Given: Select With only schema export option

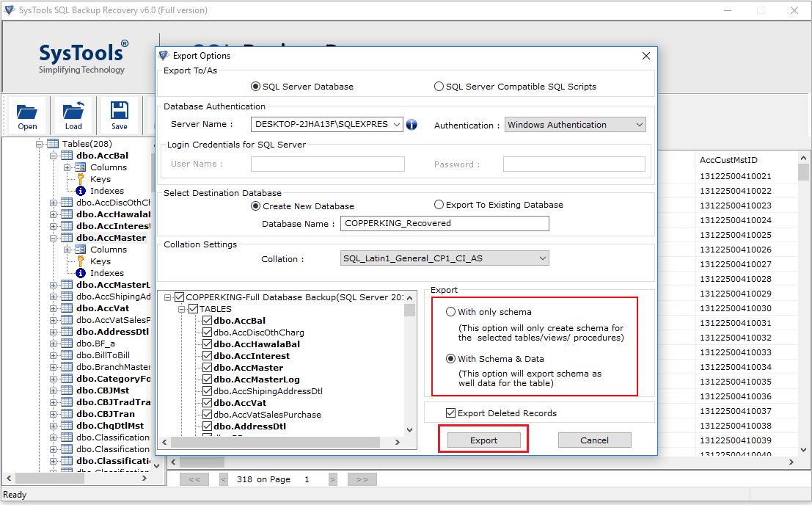Looking at the screenshot, I should click(x=450, y=312).
